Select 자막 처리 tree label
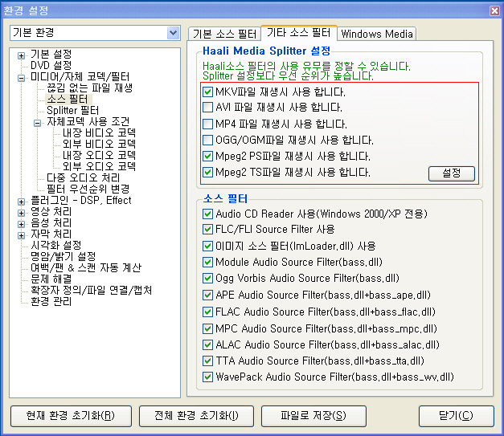This screenshot has width=504, height=436. [x=51, y=234]
